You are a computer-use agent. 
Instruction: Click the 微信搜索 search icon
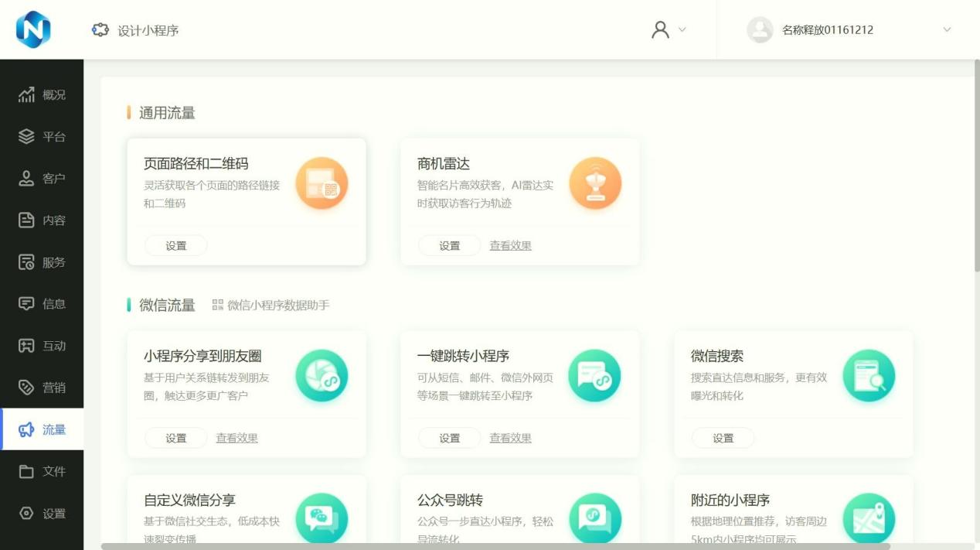[869, 376]
